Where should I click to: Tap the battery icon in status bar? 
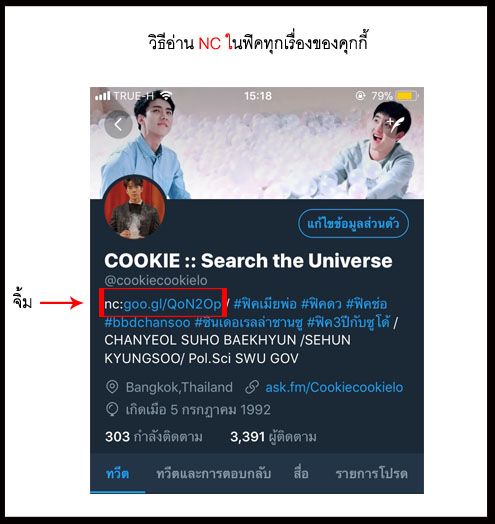click(x=407, y=96)
